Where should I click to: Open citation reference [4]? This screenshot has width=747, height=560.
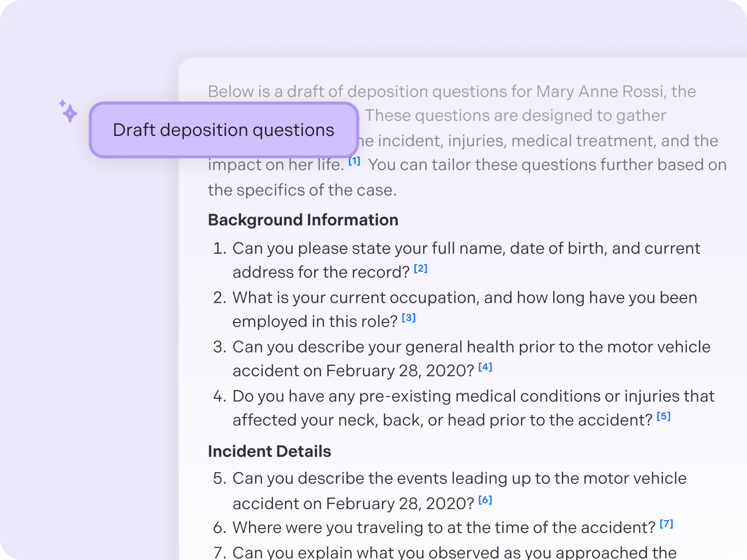485,367
